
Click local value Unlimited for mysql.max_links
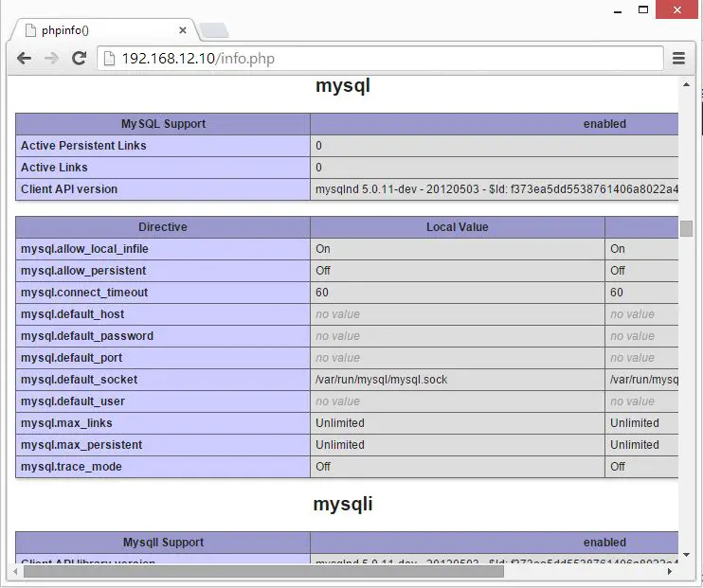[340, 423]
